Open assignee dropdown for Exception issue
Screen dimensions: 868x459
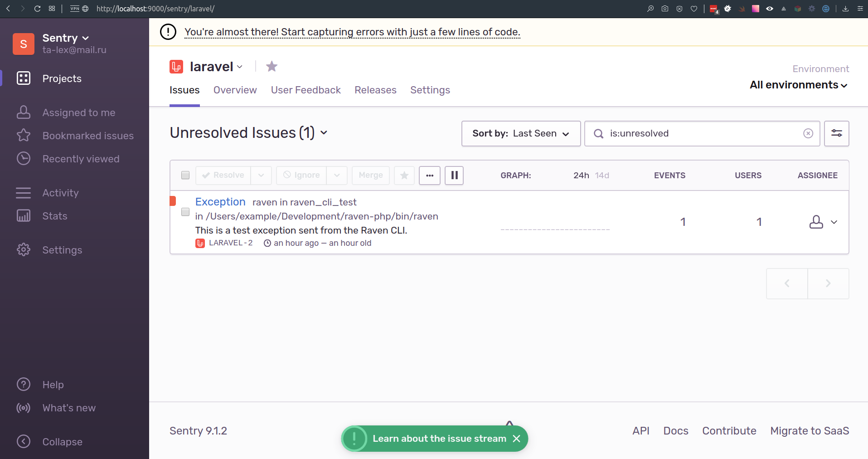coord(823,222)
